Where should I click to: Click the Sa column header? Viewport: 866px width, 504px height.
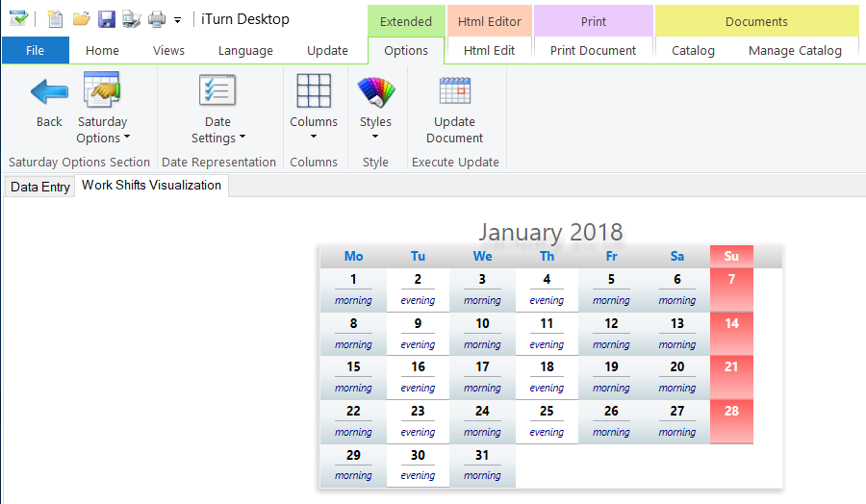tap(677, 256)
